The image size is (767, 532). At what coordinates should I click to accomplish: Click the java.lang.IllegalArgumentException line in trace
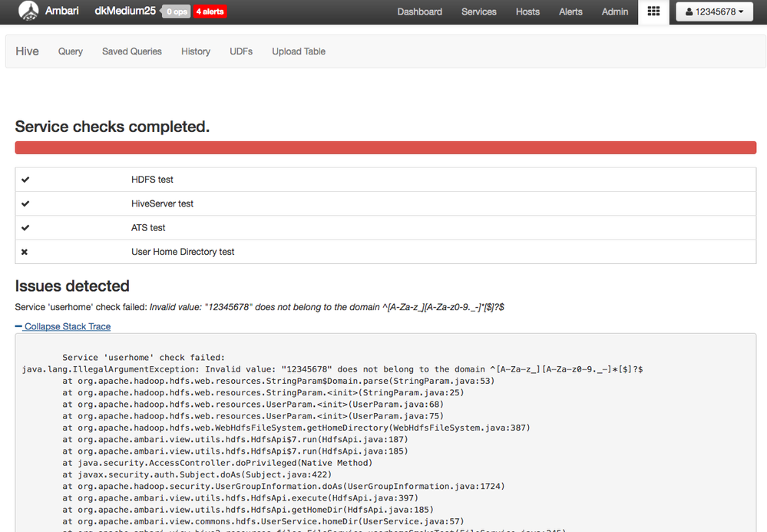(332, 369)
